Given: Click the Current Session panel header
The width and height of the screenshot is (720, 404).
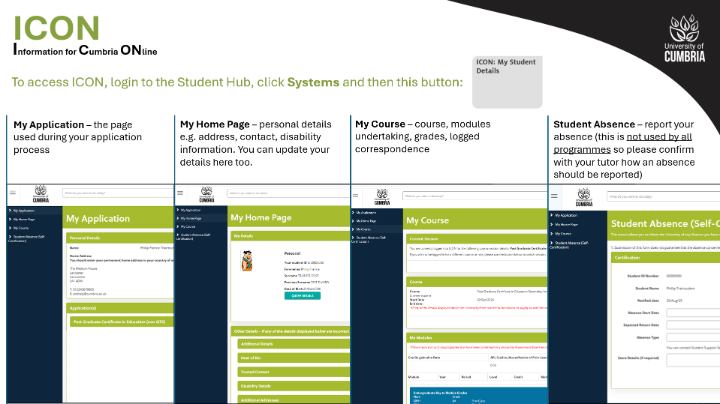Looking at the screenshot, I should pyautogui.click(x=477, y=239).
